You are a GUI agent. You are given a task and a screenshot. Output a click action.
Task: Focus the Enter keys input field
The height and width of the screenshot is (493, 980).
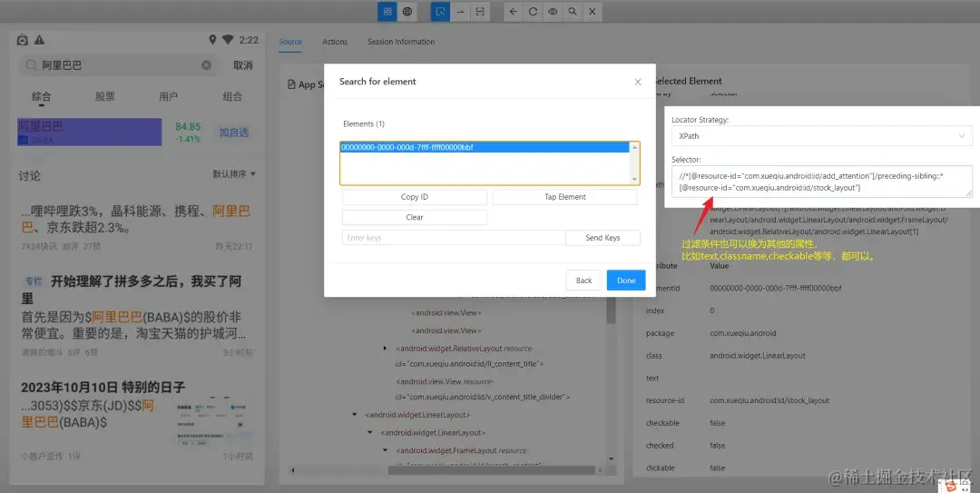(x=454, y=238)
